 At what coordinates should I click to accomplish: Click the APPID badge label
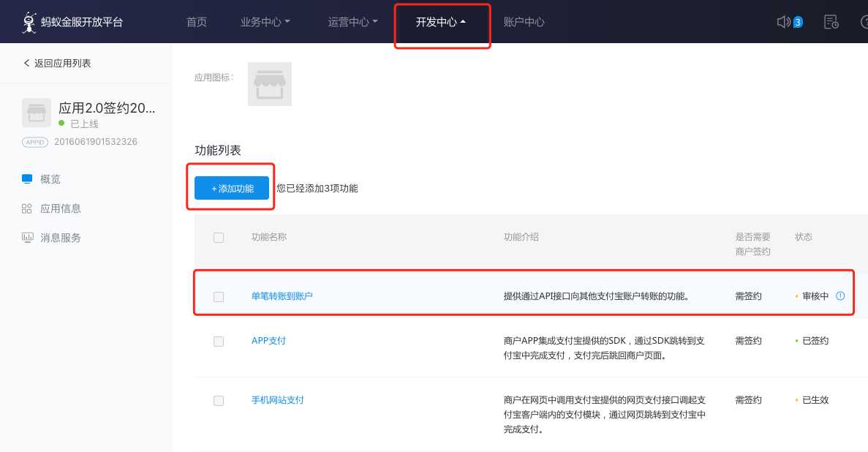35,143
